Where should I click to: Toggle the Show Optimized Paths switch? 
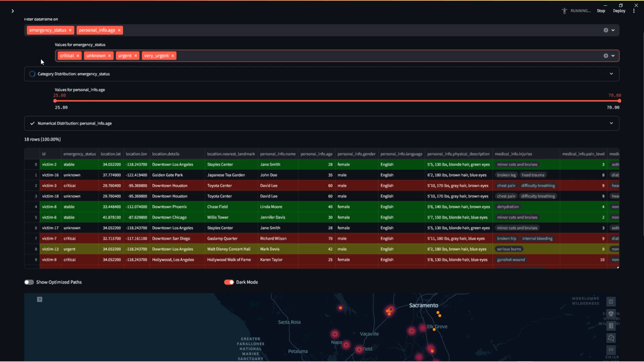pos(29,282)
